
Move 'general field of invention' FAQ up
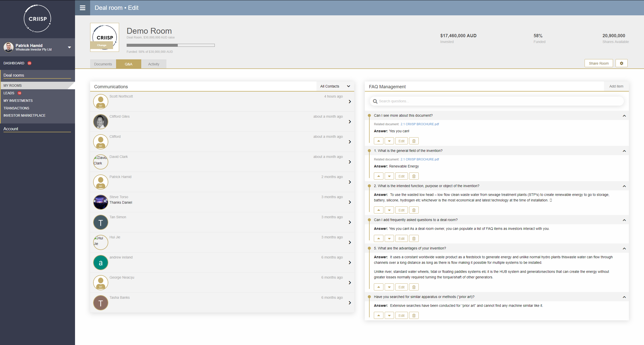378,176
